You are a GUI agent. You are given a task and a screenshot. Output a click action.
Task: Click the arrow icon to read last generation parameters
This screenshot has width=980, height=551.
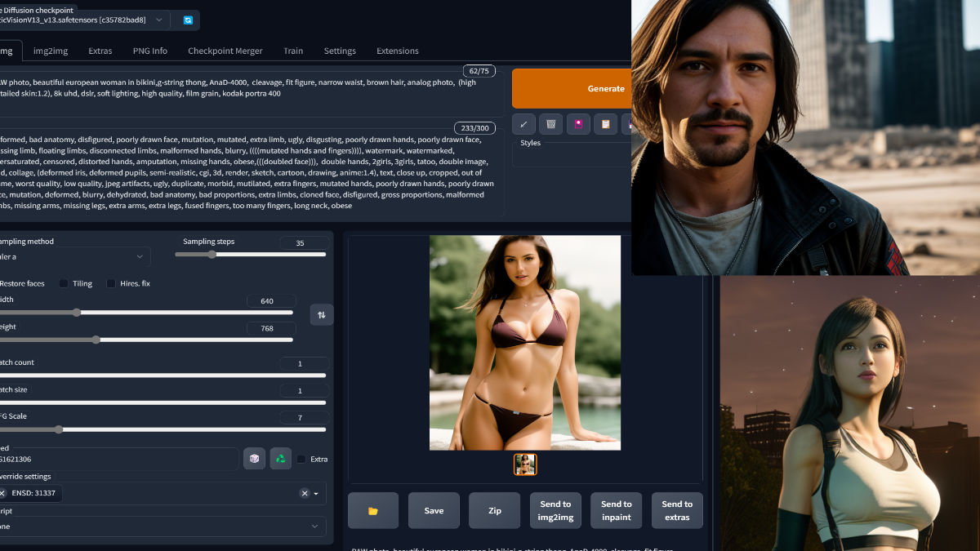(x=523, y=124)
